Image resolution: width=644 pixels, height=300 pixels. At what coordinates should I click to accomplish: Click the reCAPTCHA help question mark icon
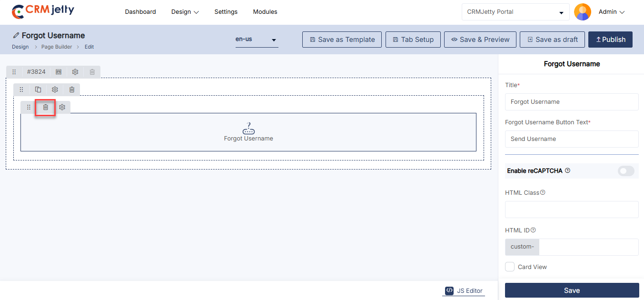coord(567,170)
